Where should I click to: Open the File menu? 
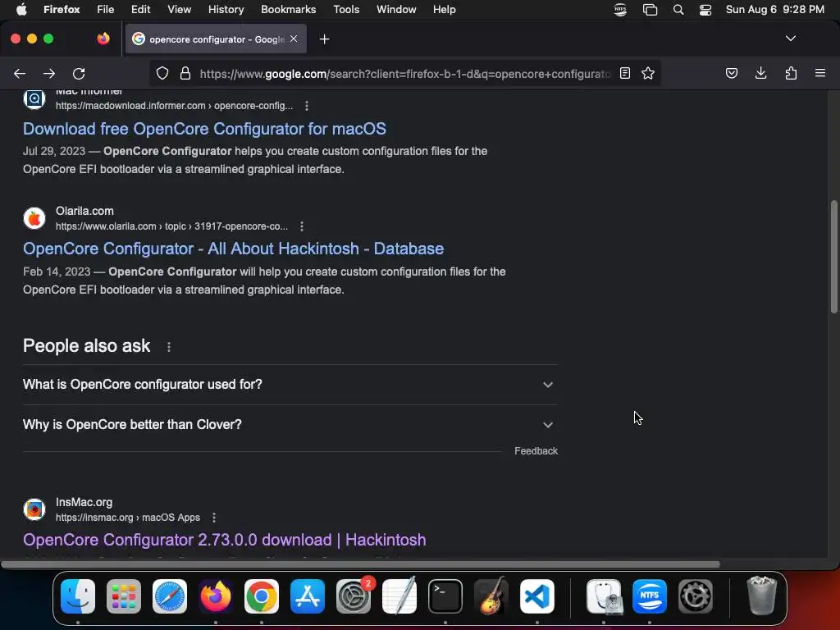(x=106, y=10)
